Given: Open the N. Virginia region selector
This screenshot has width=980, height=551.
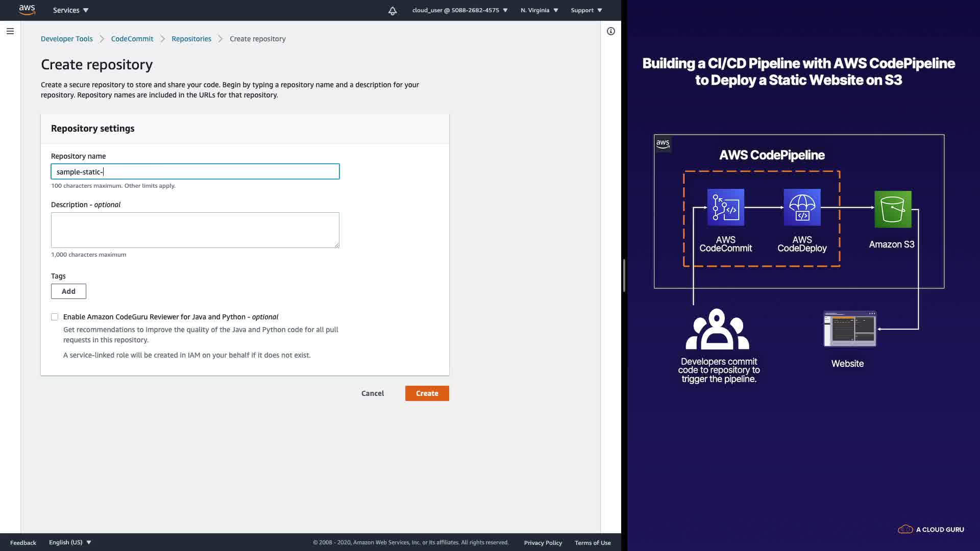Looking at the screenshot, I should (x=539, y=10).
